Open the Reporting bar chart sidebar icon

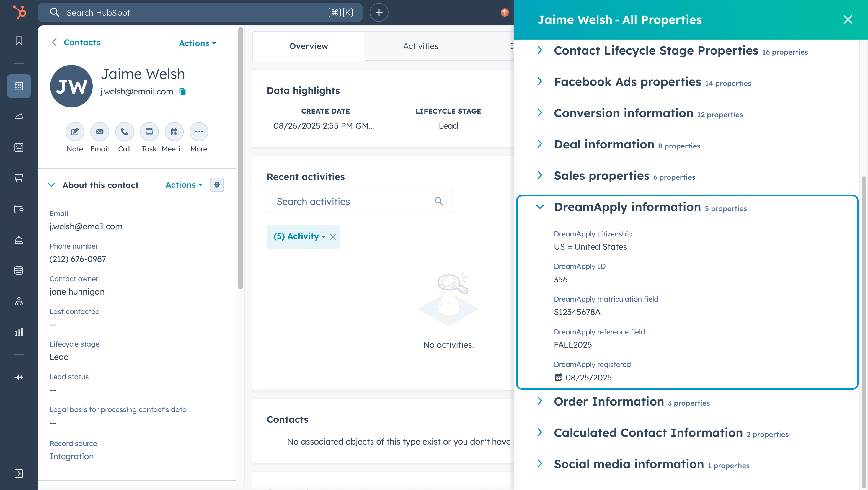[x=19, y=331]
